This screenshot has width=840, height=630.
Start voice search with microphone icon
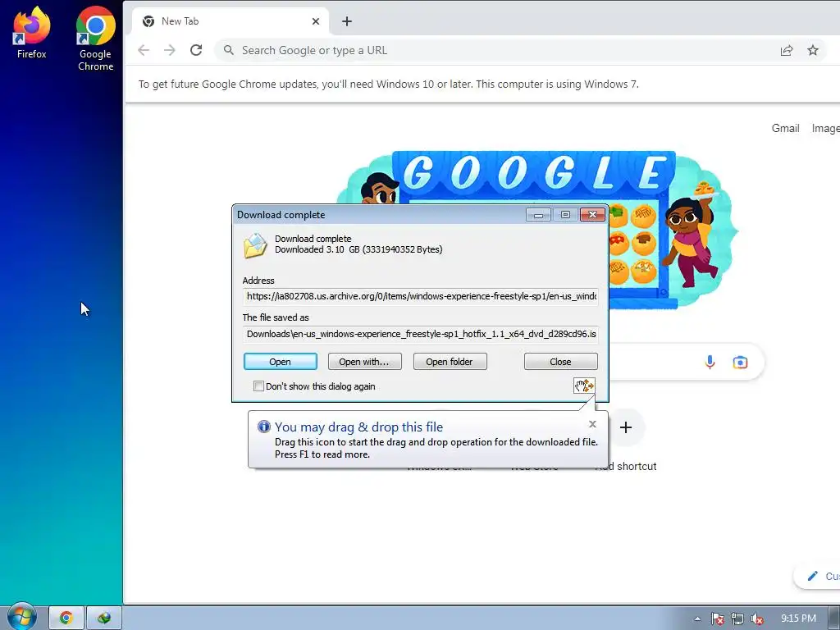click(710, 362)
